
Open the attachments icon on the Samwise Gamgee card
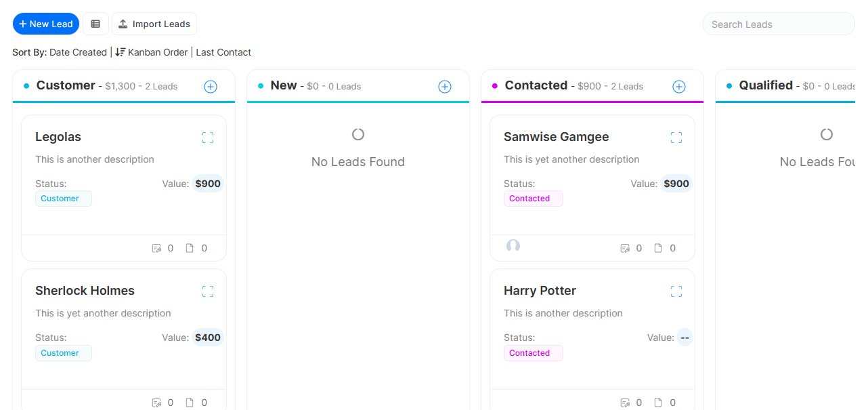(658, 248)
